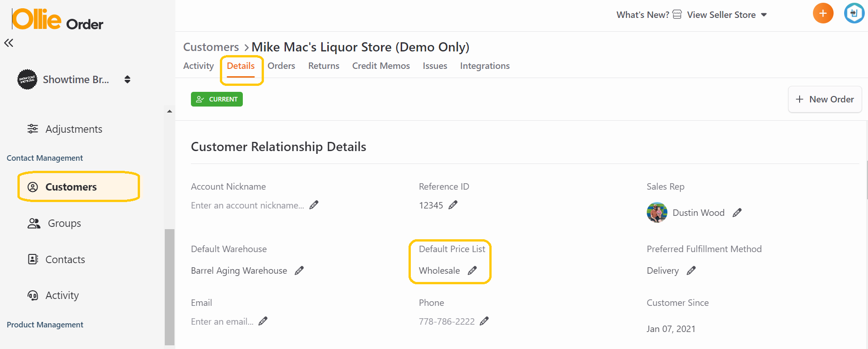Viewport: 868px width, 349px height.
Task: Click the Showtime Brewing avatar logo
Action: coord(27,79)
